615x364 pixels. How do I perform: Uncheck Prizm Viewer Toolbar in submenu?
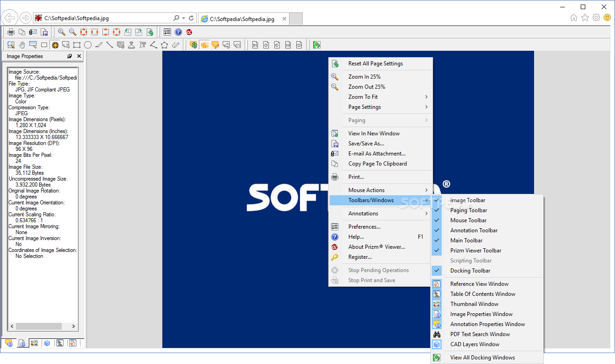(x=487, y=251)
